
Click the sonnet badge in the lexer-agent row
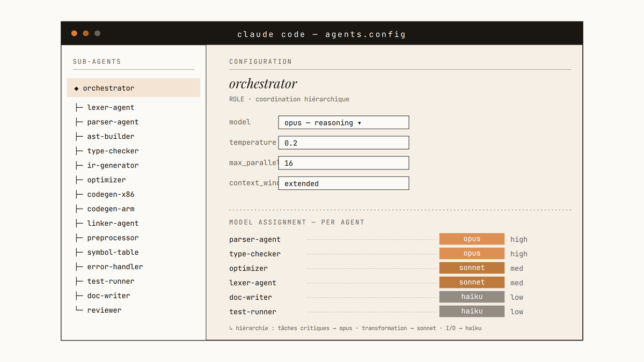(472, 283)
